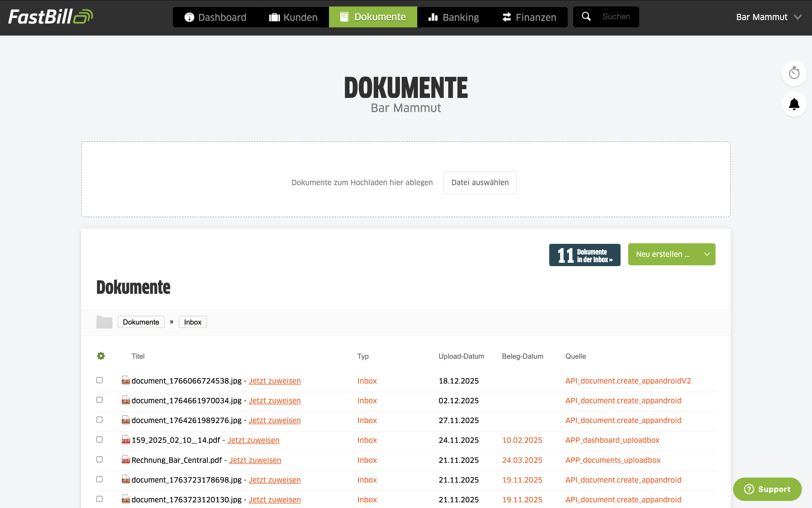Click upload date 02.12.2025

click(x=459, y=400)
